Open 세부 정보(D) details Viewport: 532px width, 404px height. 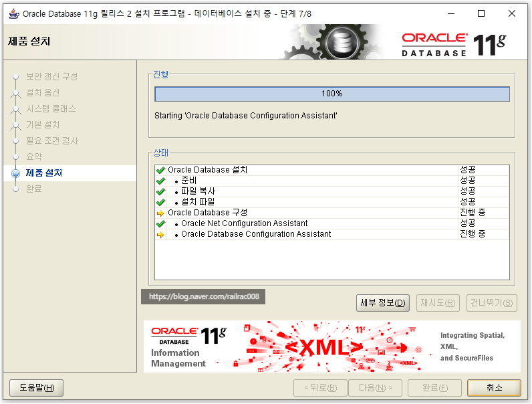pos(383,303)
